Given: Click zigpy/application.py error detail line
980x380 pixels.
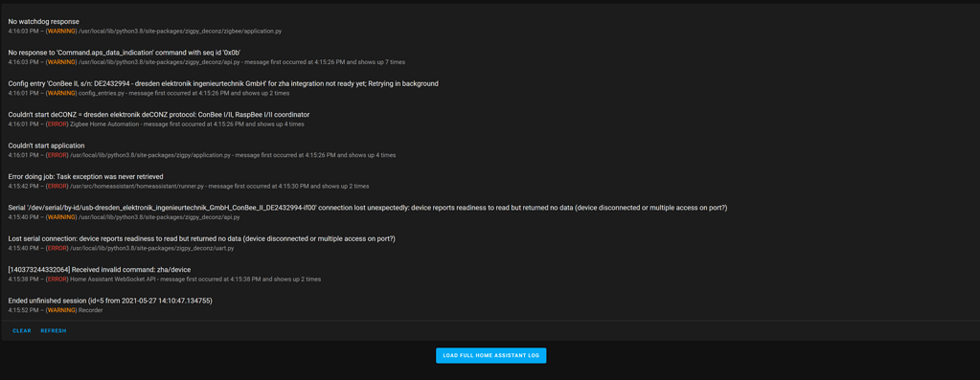Looking at the screenshot, I should coord(202,155).
